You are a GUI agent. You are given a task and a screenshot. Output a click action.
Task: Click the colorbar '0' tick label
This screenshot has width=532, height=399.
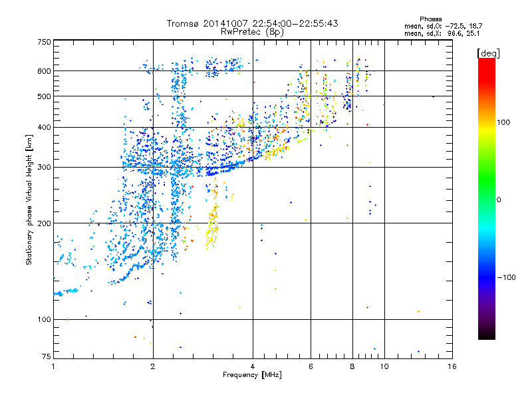coord(499,200)
